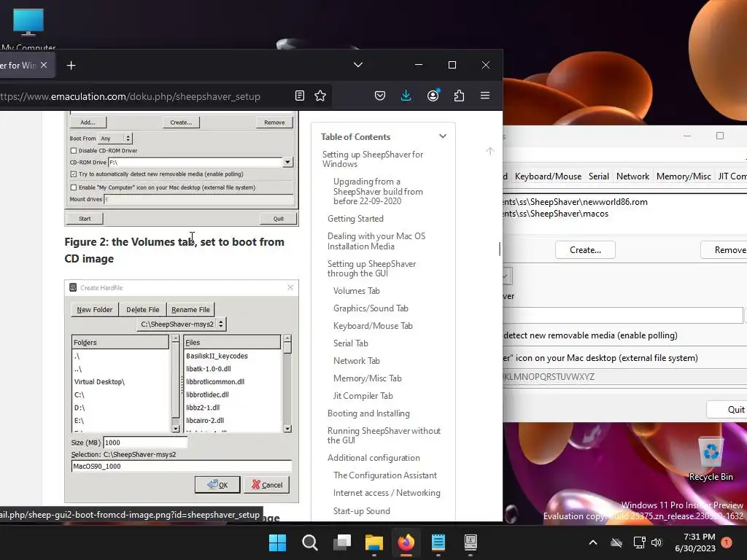Switch to Memory/Misc tab in SheepShaver

[683, 176]
